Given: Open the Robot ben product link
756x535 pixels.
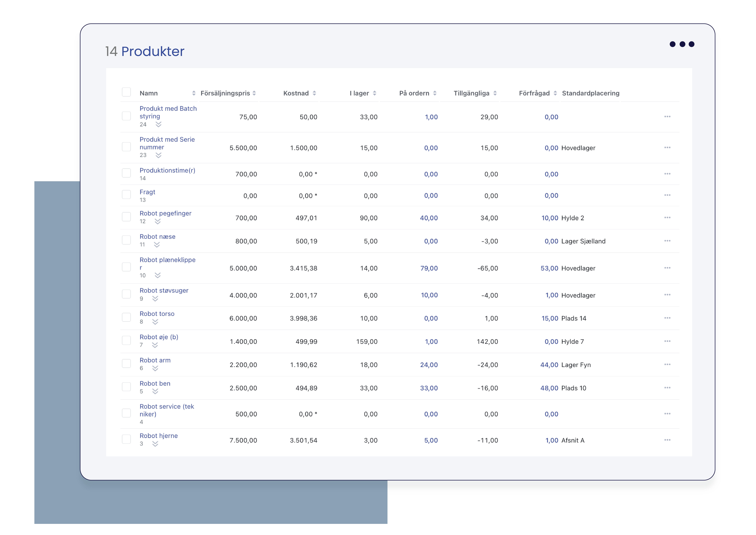Looking at the screenshot, I should [x=155, y=383].
